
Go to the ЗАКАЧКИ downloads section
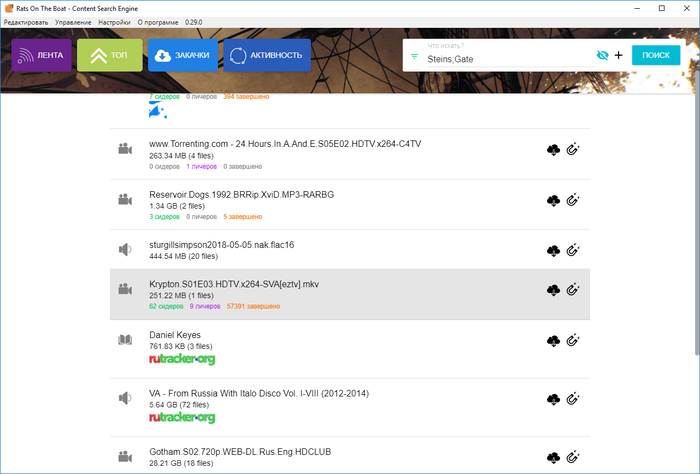pyautogui.click(x=182, y=56)
